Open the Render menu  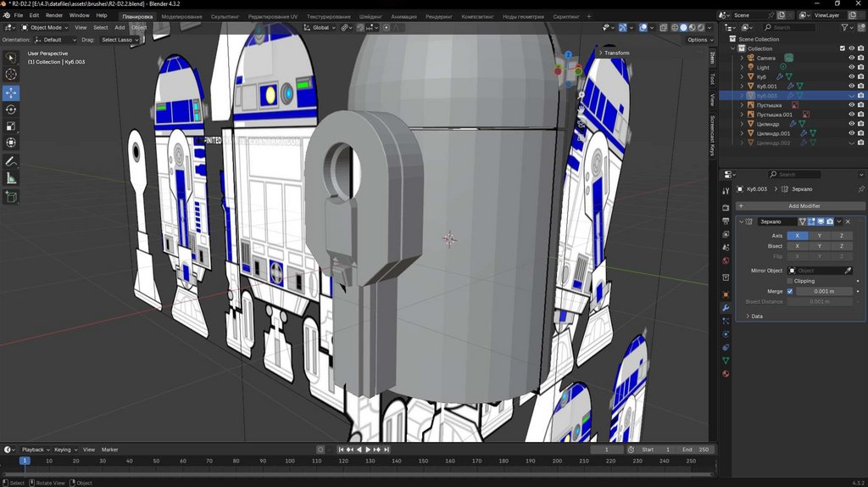[x=53, y=15]
